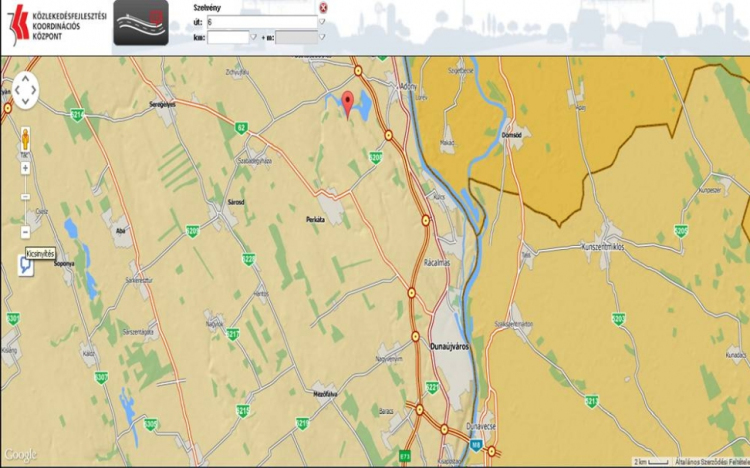Image resolution: width=750 pixels, height=468 pixels.
Task: Open the road segment tool icon
Action: [139, 24]
